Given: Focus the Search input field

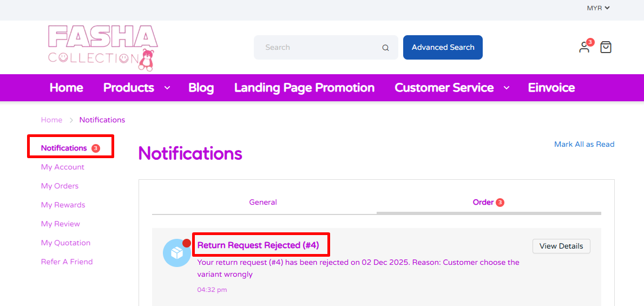Looking at the screenshot, I should [319, 48].
